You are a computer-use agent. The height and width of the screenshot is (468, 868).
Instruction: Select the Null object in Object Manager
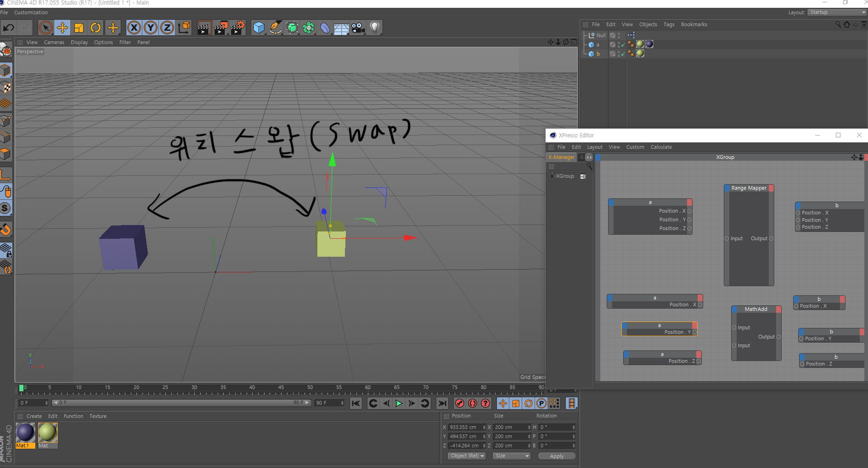click(x=601, y=35)
